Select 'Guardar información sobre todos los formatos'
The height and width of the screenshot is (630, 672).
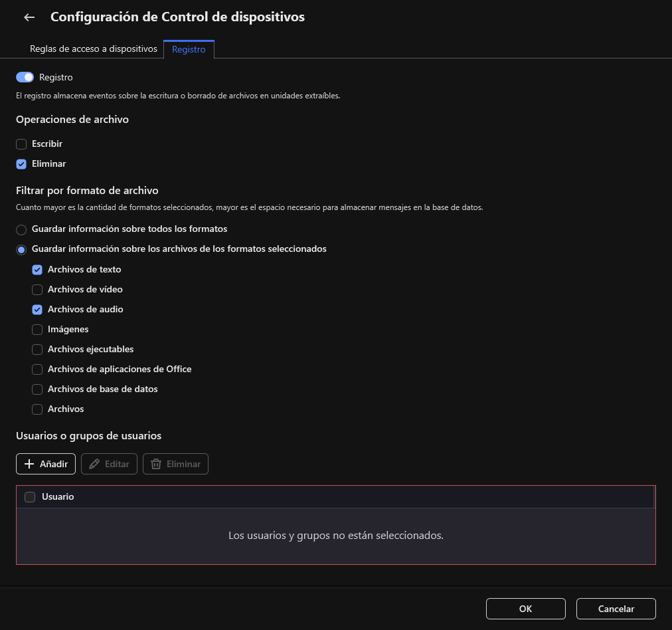pyautogui.click(x=21, y=229)
